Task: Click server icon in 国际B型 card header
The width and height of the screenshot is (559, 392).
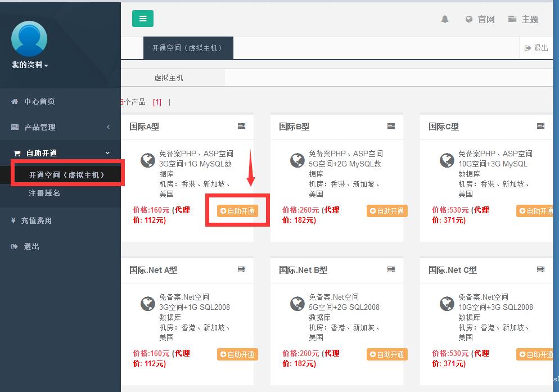Action: 391,126
